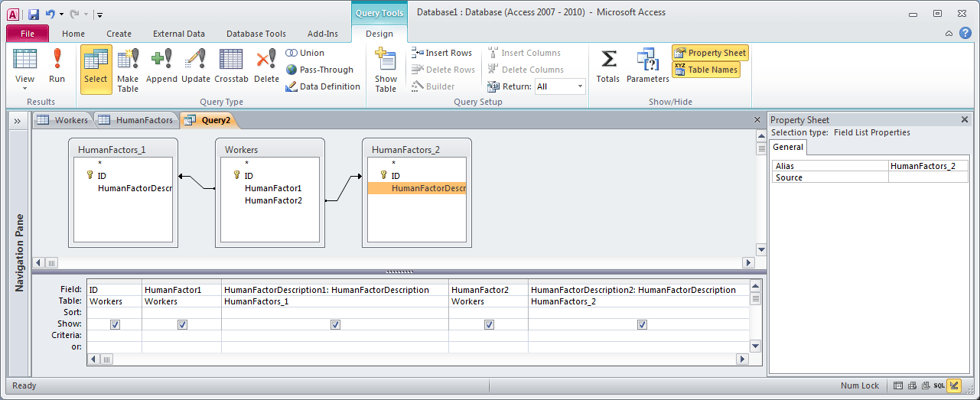Screen dimensions: 980x400
Task: Open the ribbon Help icon
Action: (x=965, y=33)
